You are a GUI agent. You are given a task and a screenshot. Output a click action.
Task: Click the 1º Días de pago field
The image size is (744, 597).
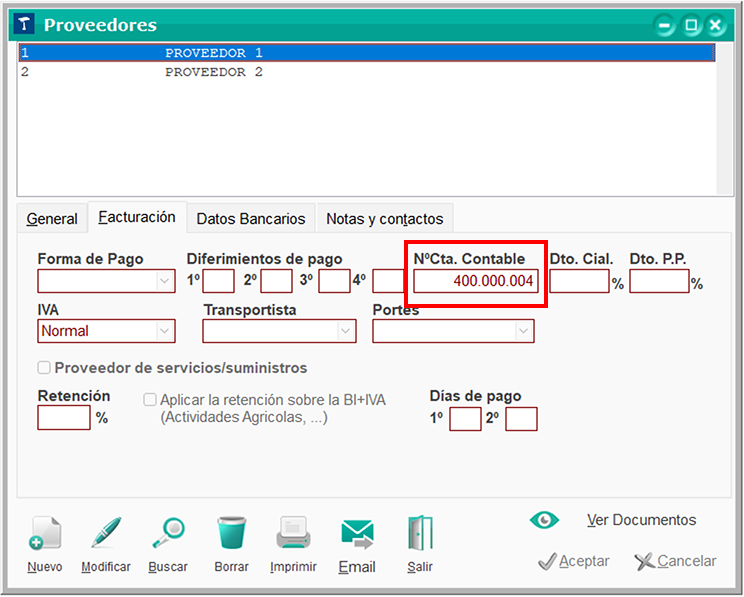[465, 419]
